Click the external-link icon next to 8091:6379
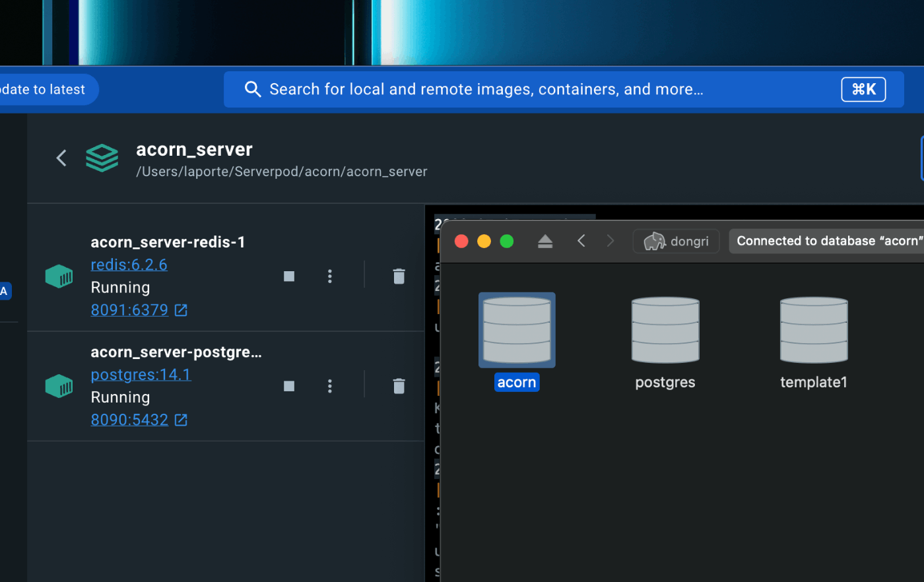924x582 pixels. coord(179,309)
